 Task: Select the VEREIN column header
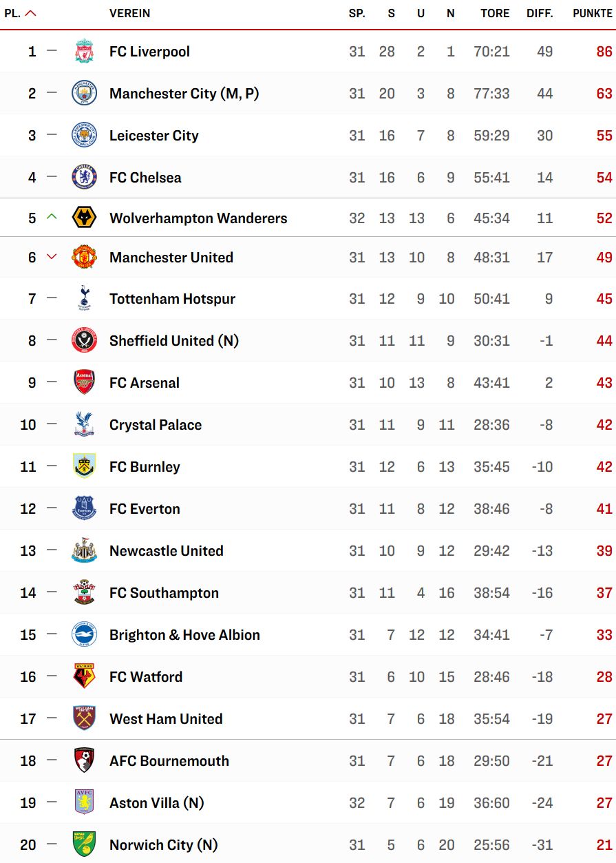[129, 13]
